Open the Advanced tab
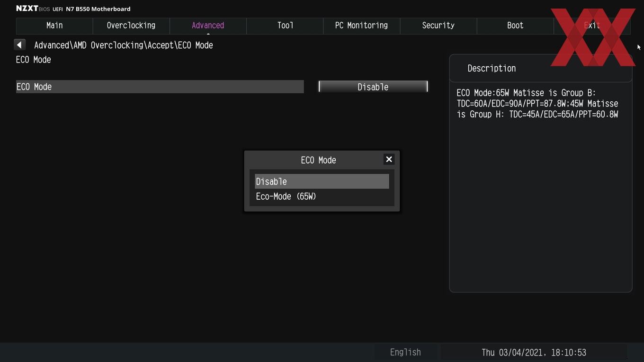The height and width of the screenshot is (362, 644). (208, 26)
